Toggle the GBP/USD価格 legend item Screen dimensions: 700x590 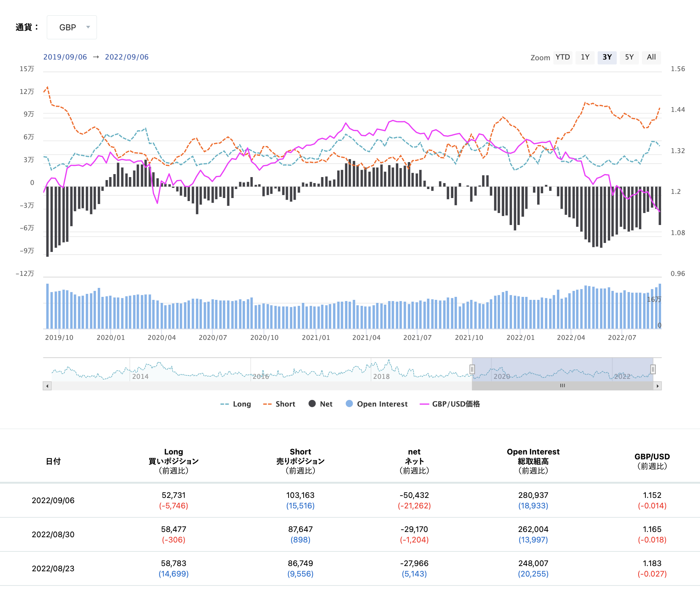tap(450, 404)
